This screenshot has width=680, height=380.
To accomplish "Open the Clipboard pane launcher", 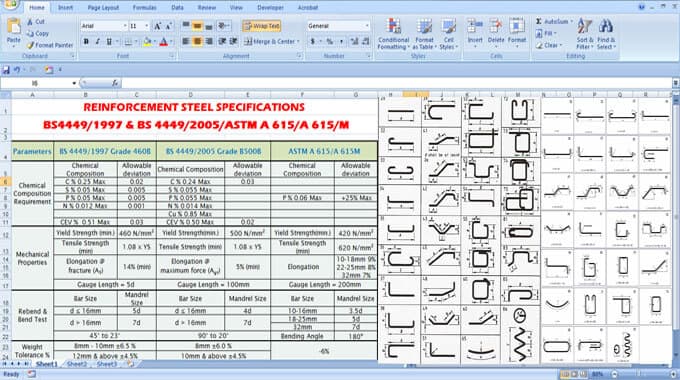I will click(72, 56).
